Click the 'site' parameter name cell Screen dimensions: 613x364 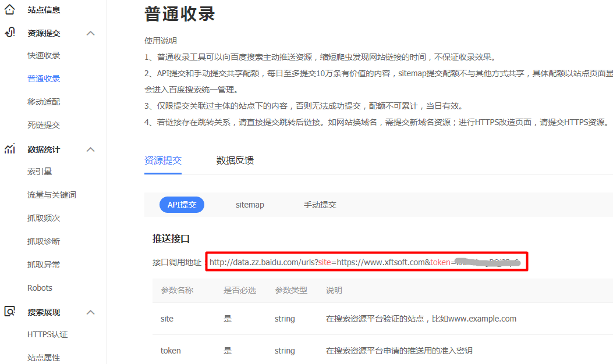[167, 319]
